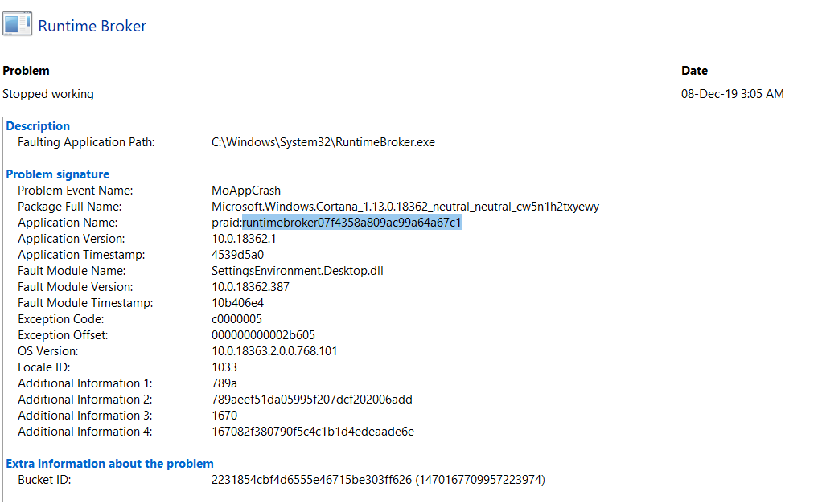Image resolution: width=818 pixels, height=504 pixels.
Task: Select the path C:\Windows\System32\RuntimeBroker.exe
Action: coord(323,142)
